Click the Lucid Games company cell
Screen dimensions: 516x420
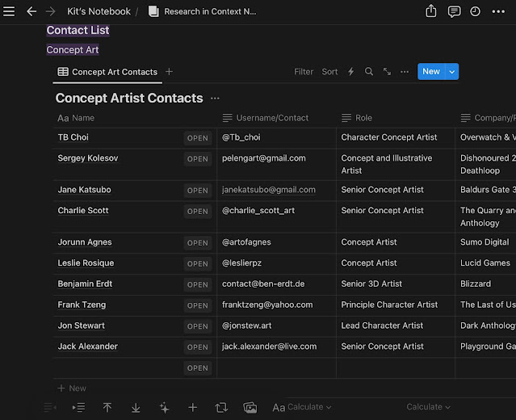[486, 263]
